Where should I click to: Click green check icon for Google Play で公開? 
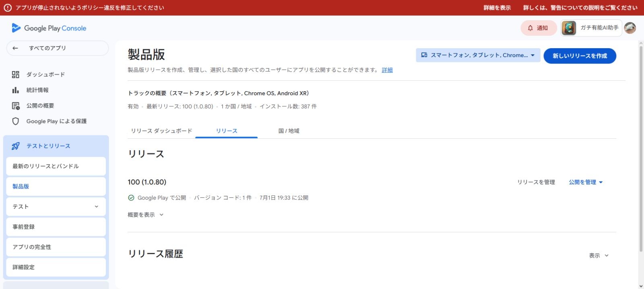tap(131, 198)
